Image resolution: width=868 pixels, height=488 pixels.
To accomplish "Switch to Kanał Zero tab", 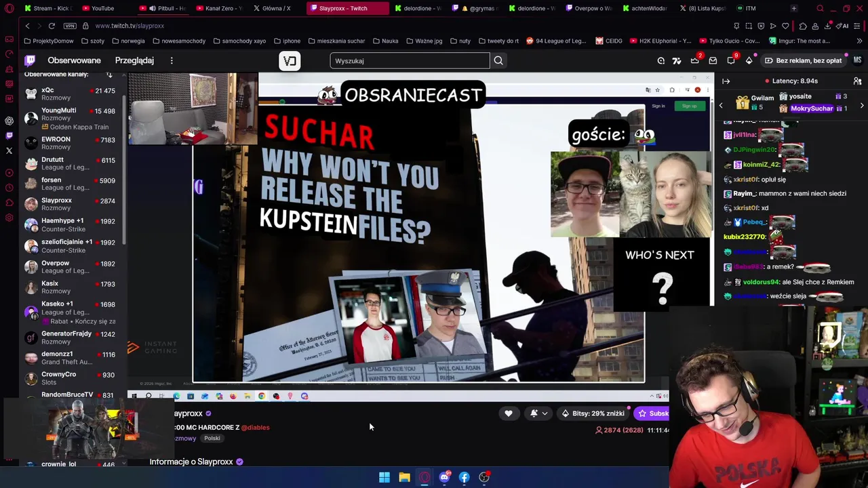I will (218, 8).
